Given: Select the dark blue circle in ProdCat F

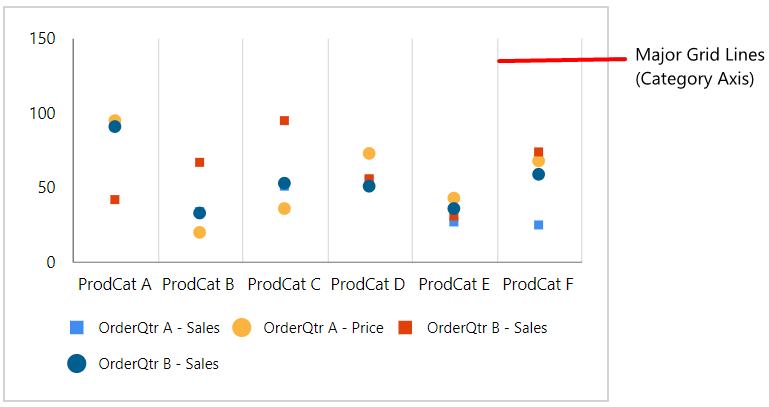Looking at the screenshot, I should (538, 175).
